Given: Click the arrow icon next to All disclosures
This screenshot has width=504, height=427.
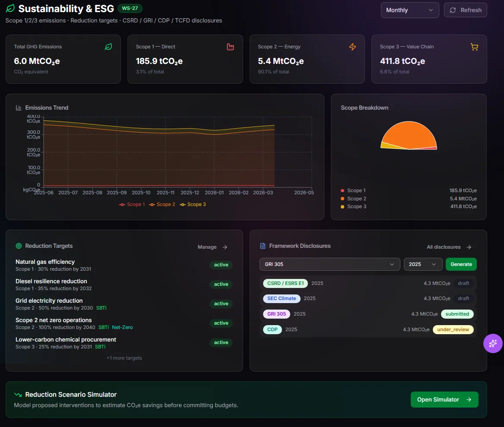Looking at the screenshot, I should click(x=469, y=247).
